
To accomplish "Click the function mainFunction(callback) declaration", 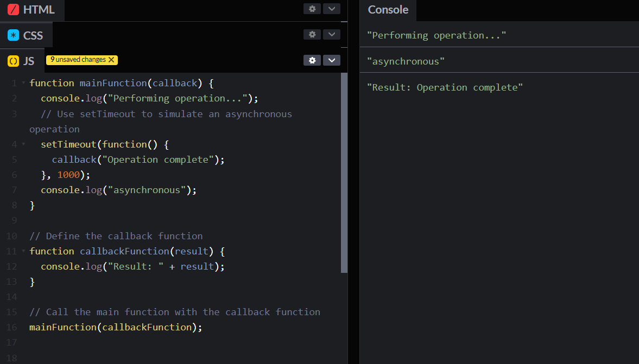I will [x=122, y=84].
